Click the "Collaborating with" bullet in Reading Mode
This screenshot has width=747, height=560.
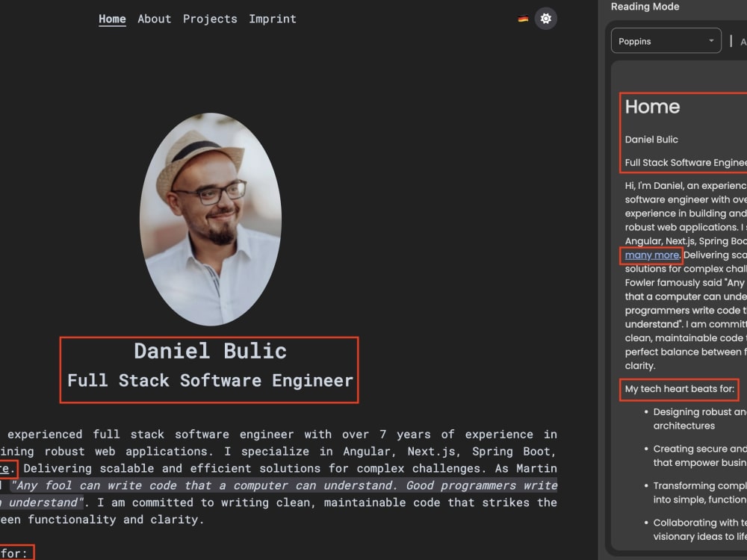[699, 529]
